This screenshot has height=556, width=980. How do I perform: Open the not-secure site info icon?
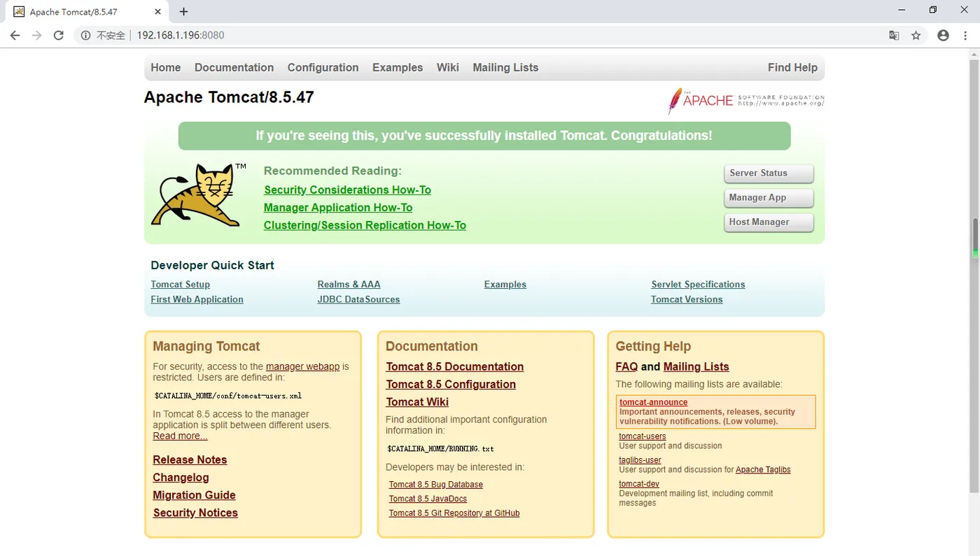[85, 35]
